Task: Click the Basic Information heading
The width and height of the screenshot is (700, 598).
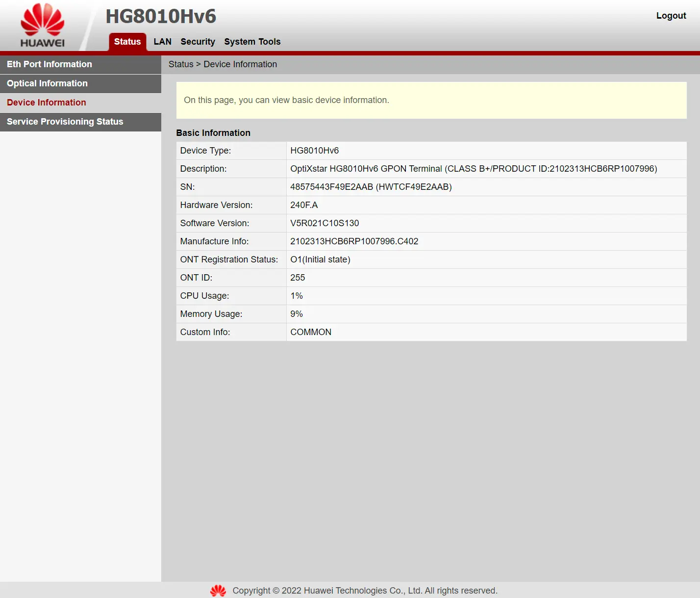Action: click(213, 133)
